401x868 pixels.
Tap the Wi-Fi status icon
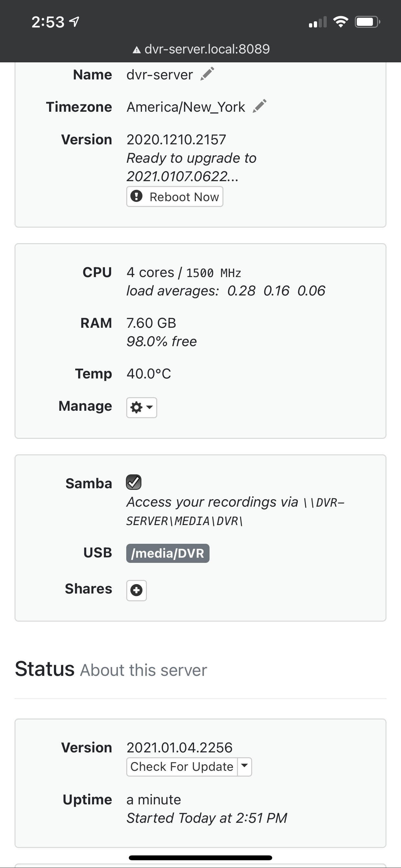click(340, 22)
